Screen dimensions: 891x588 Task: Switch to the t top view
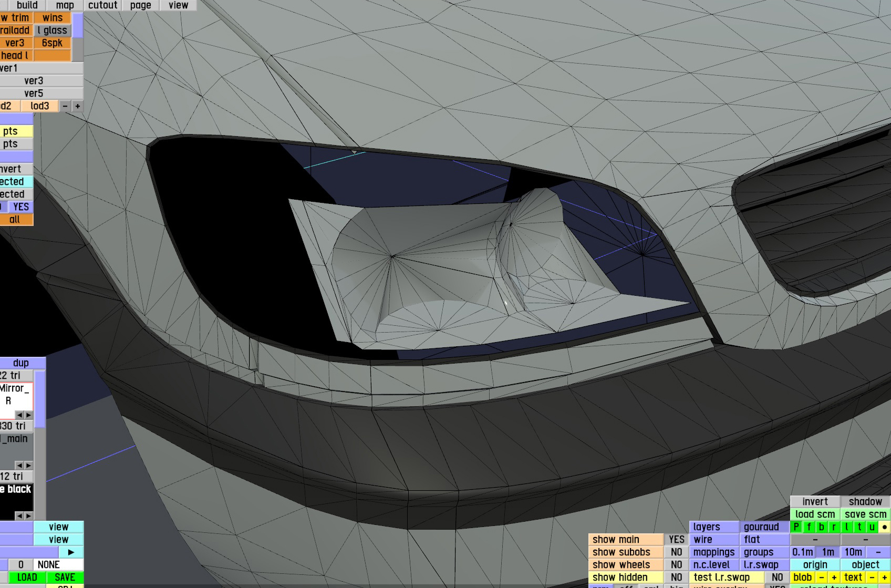tap(859, 527)
